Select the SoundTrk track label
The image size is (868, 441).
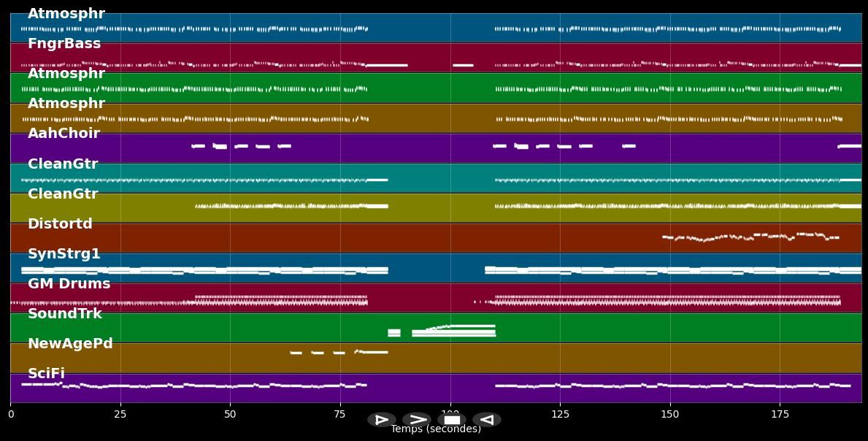[65, 314]
